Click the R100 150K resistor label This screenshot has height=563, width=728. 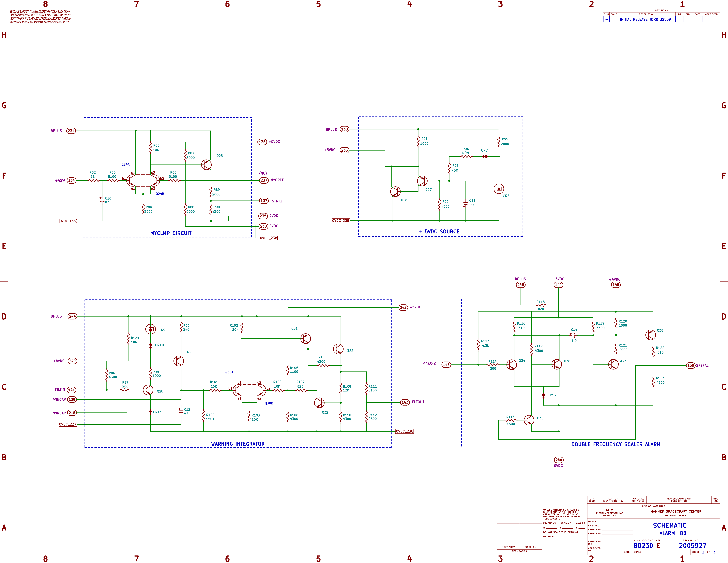point(210,417)
